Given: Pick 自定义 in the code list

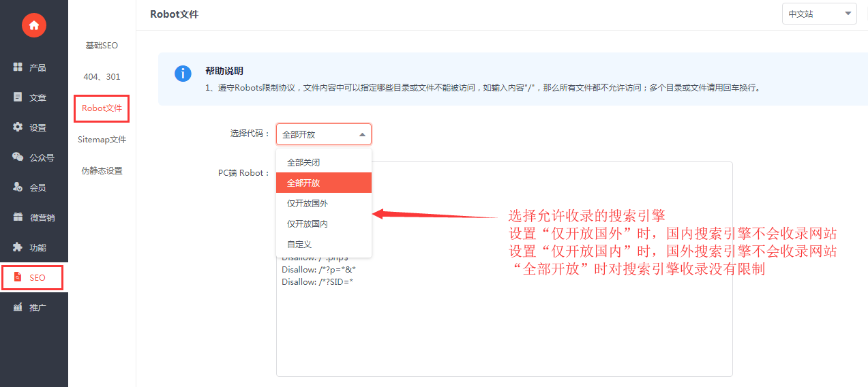Looking at the screenshot, I should tap(299, 245).
